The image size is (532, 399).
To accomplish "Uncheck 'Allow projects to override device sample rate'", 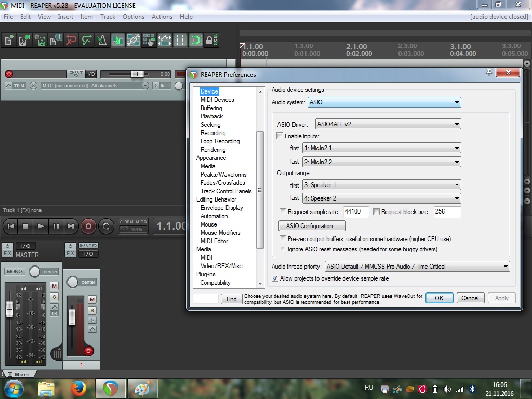I will (275, 278).
